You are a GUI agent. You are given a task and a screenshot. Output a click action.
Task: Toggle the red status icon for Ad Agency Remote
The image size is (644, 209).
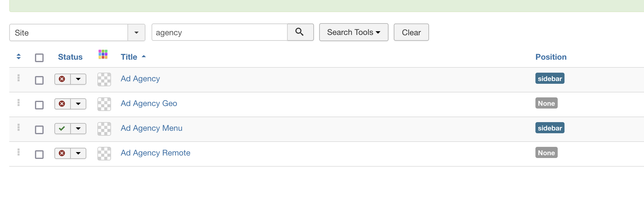pyautogui.click(x=62, y=153)
